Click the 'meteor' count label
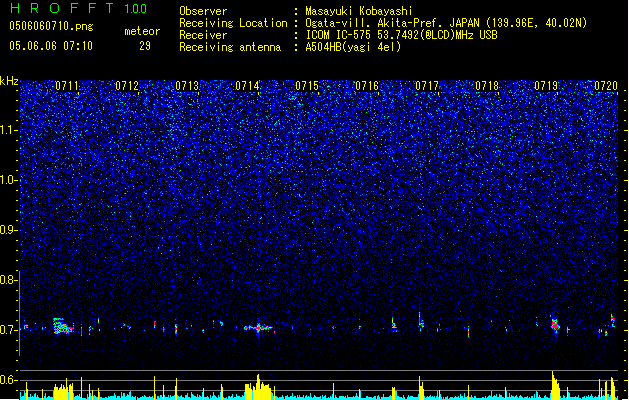The width and height of the screenshot is (629, 400). coord(142,31)
